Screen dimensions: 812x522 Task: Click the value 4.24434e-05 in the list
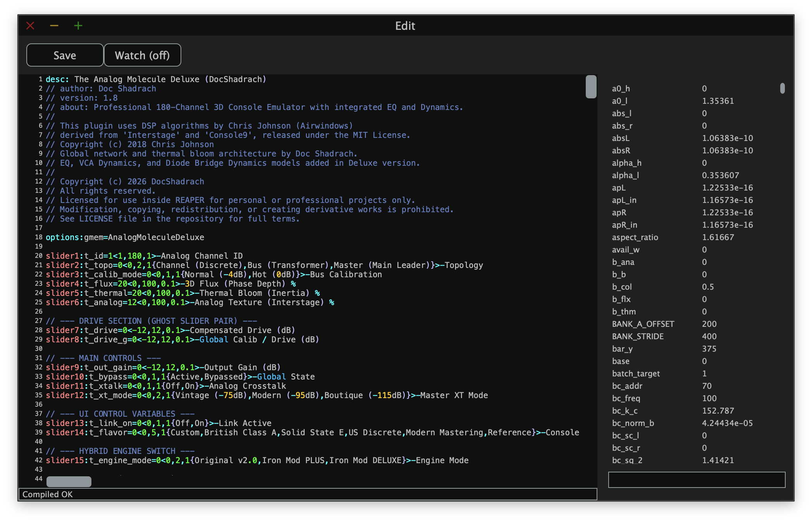[x=728, y=423]
